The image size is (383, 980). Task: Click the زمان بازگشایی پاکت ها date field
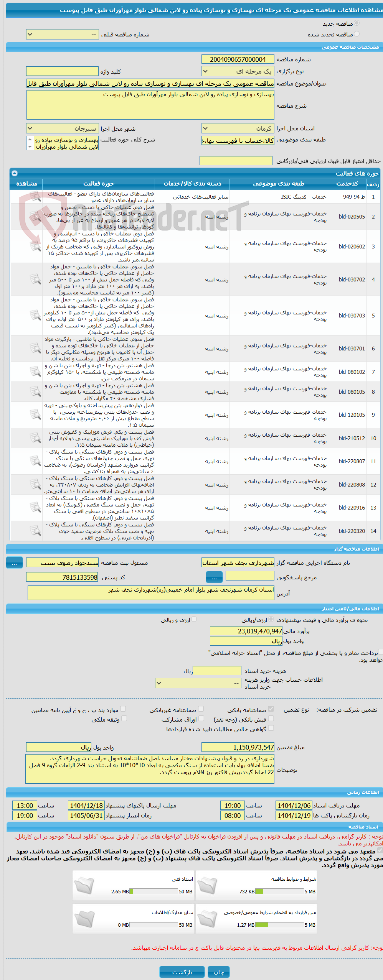[294, 815]
